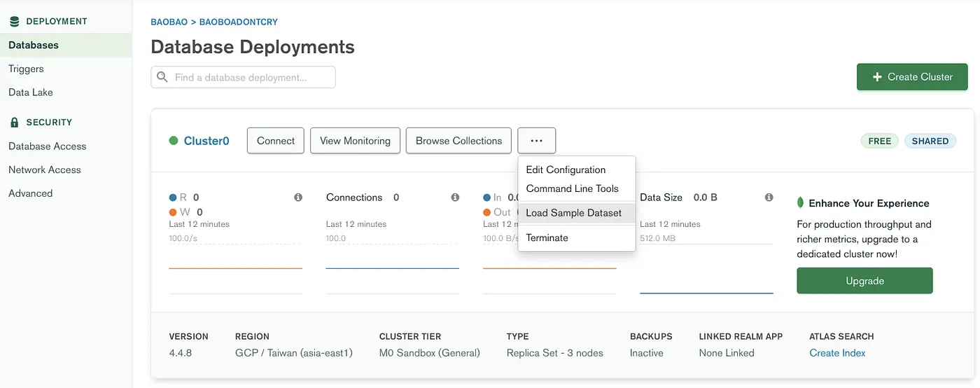The image size is (980, 388).
Task: Click the SHARED badge
Action: tap(930, 141)
